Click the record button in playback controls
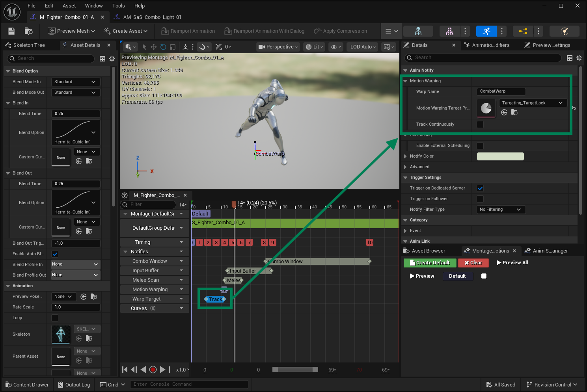587x392 pixels. (x=153, y=370)
